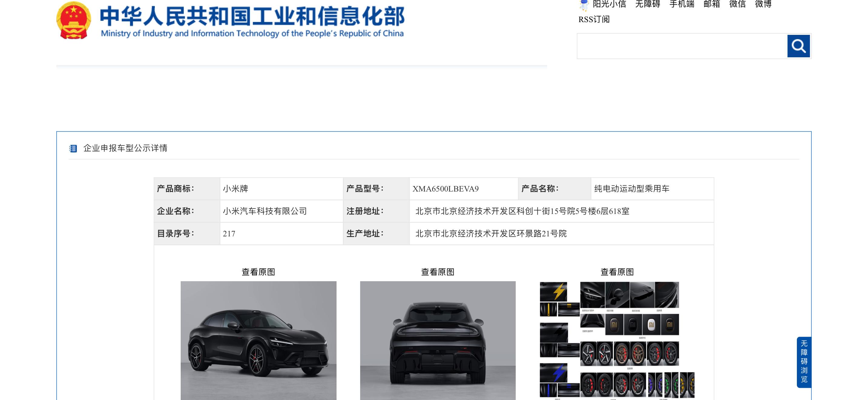Click 查看原图 above front car photo
The image size is (868, 400).
258,272
